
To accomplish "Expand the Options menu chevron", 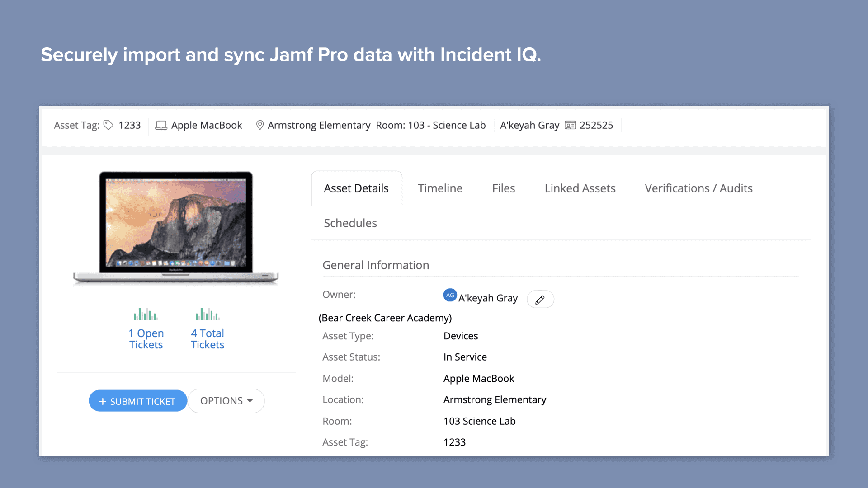I will pos(250,401).
